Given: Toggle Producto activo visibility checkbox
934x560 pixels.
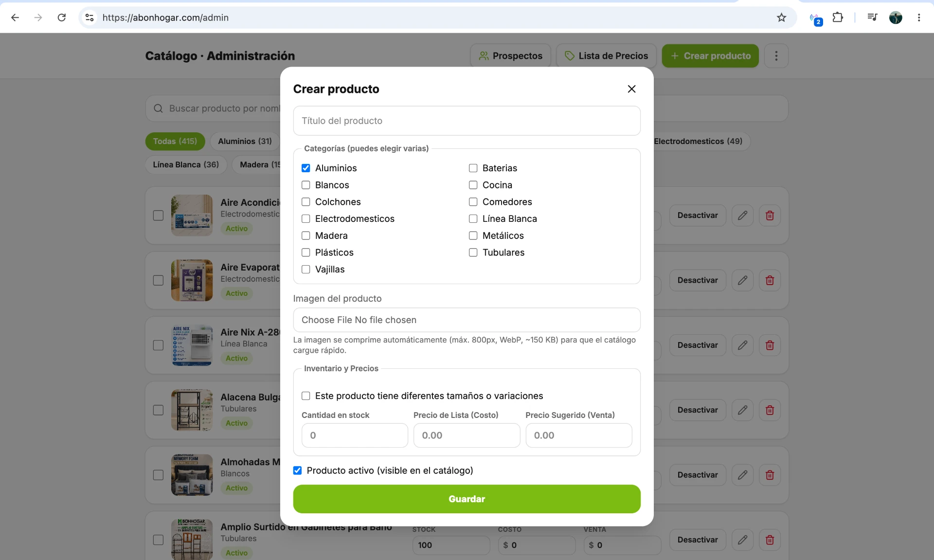Looking at the screenshot, I should pyautogui.click(x=297, y=470).
